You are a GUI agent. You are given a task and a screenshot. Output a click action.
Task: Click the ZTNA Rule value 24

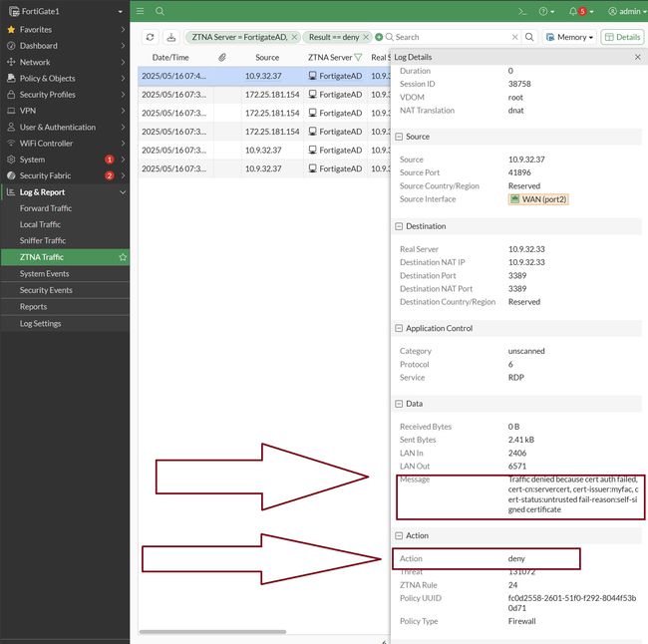click(x=512, y=585)
